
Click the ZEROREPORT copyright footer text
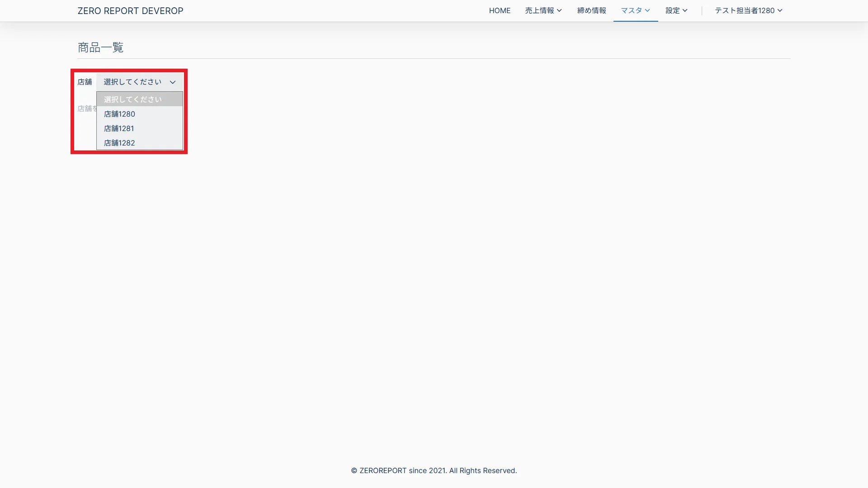434,470
